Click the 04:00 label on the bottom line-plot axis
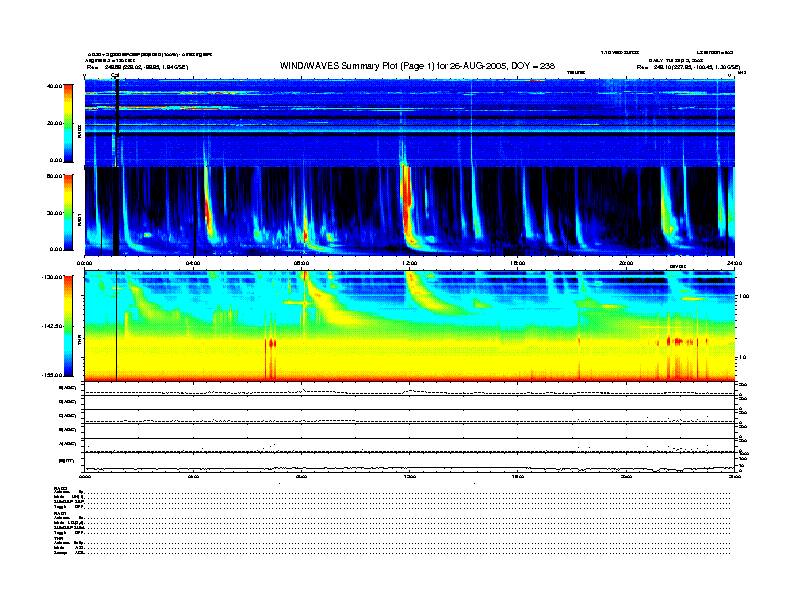The image size is (792, 612). 193,476
